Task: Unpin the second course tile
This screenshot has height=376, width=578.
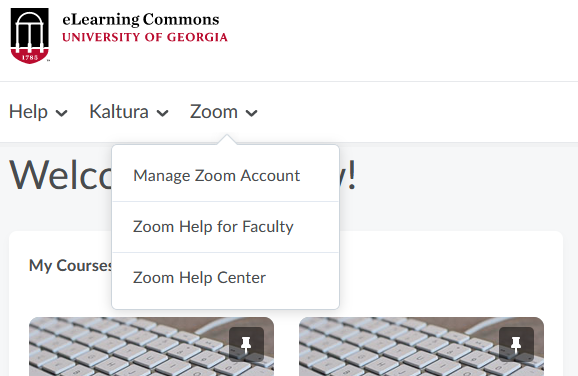Action: point(516,344)
